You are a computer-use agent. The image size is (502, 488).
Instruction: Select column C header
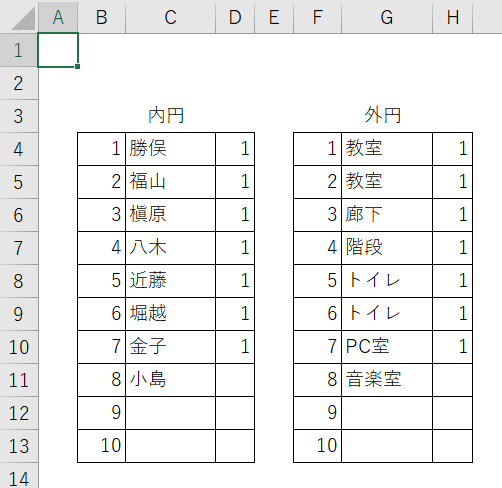click(x=170, y=17)
